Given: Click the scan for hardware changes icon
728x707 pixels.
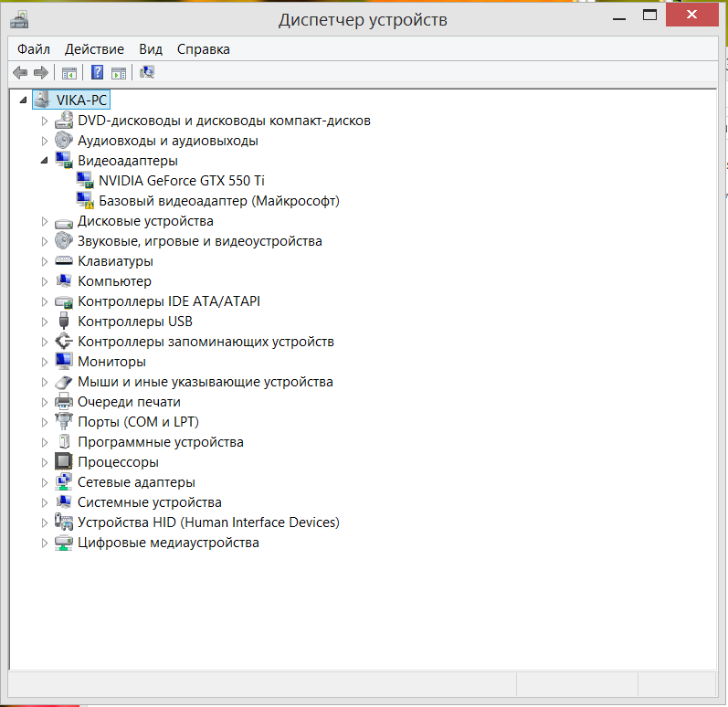Looking at the screenshot, I should 147,72.
